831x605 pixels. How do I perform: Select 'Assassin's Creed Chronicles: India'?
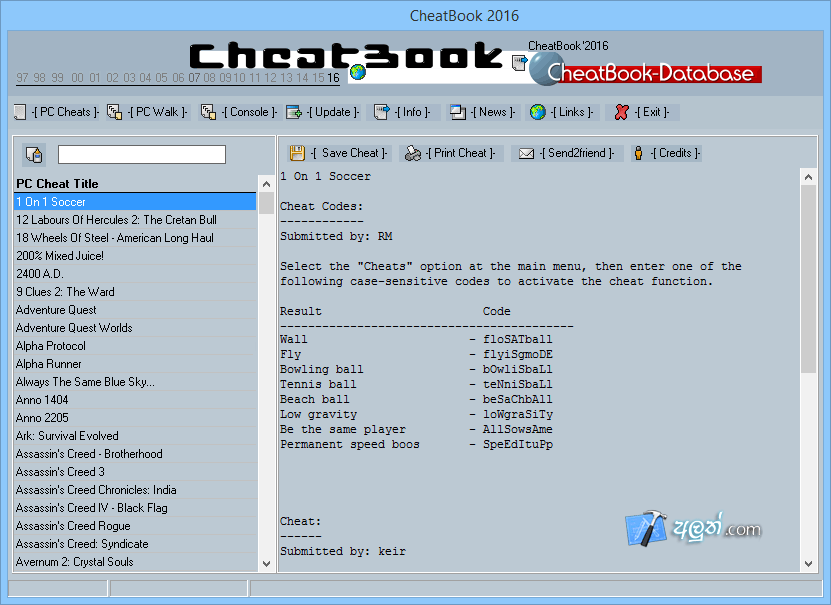(x=135, y=490)
